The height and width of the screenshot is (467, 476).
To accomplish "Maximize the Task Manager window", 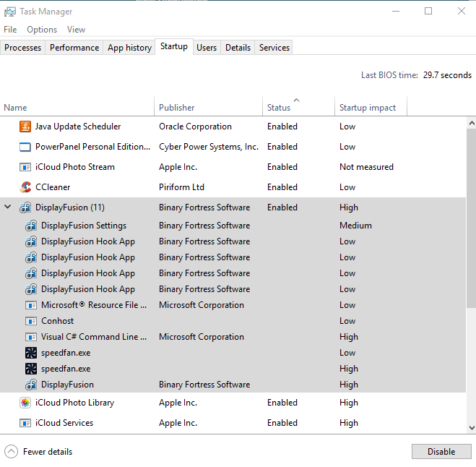I will (x=428, y=12).
